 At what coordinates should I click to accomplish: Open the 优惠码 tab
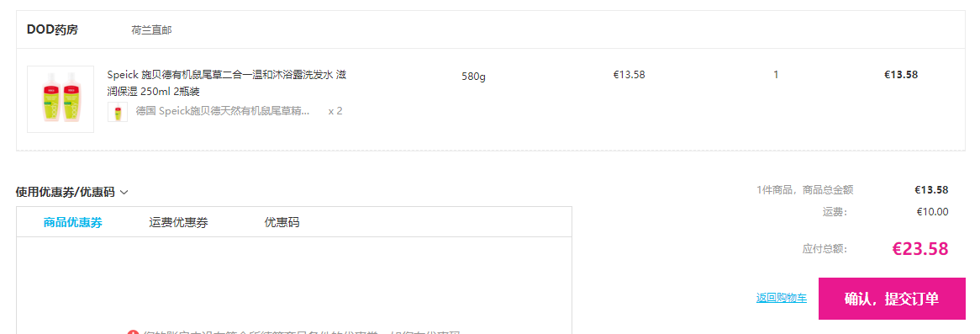point(282,222)
